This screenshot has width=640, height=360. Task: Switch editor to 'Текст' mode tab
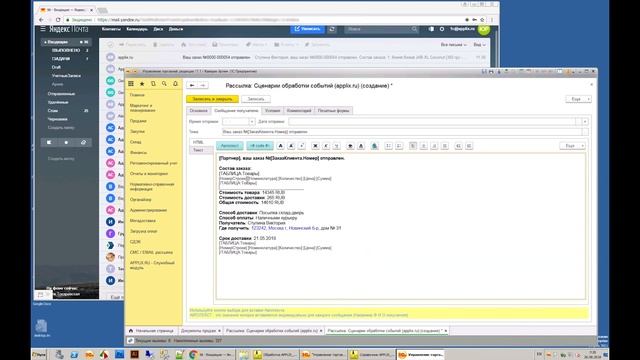click(x=198, y=150)
